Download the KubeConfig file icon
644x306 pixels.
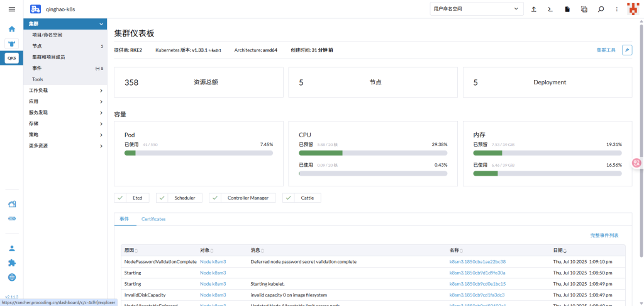click(567, 9)
